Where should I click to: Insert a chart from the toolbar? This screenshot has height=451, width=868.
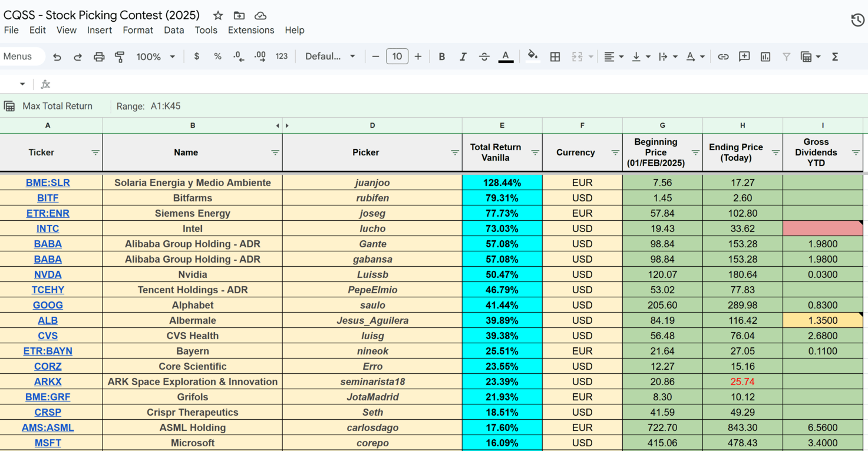[x=765, y=57]
